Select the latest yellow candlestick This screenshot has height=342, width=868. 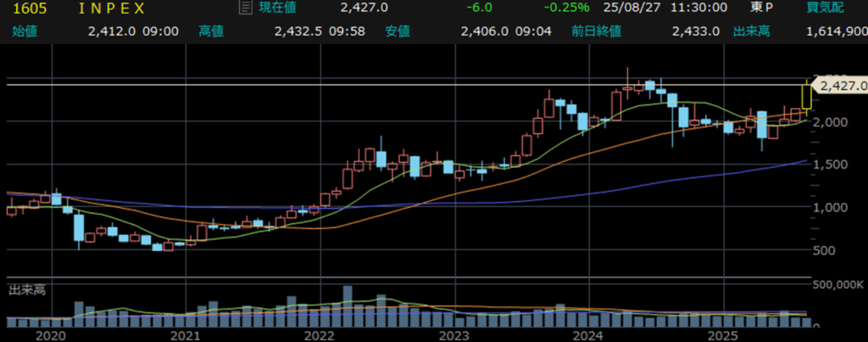[805, 94]
